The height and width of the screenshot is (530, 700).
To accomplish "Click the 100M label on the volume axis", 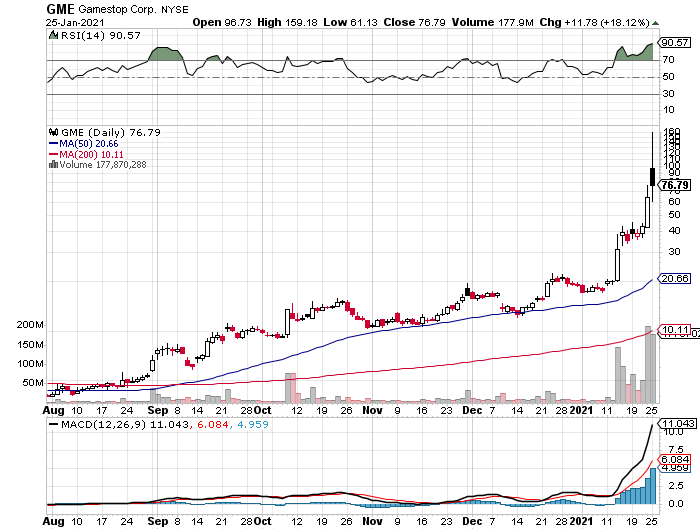I will click(30, 363).
